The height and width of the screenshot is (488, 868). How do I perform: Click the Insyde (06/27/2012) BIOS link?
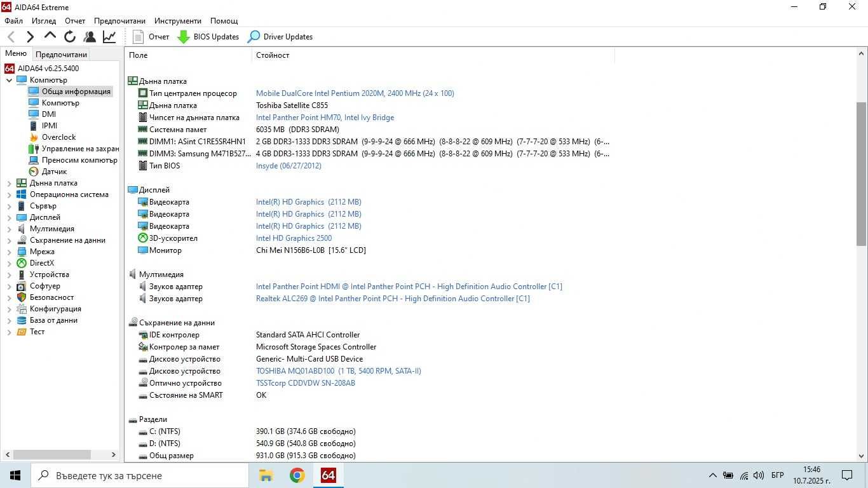288,166
